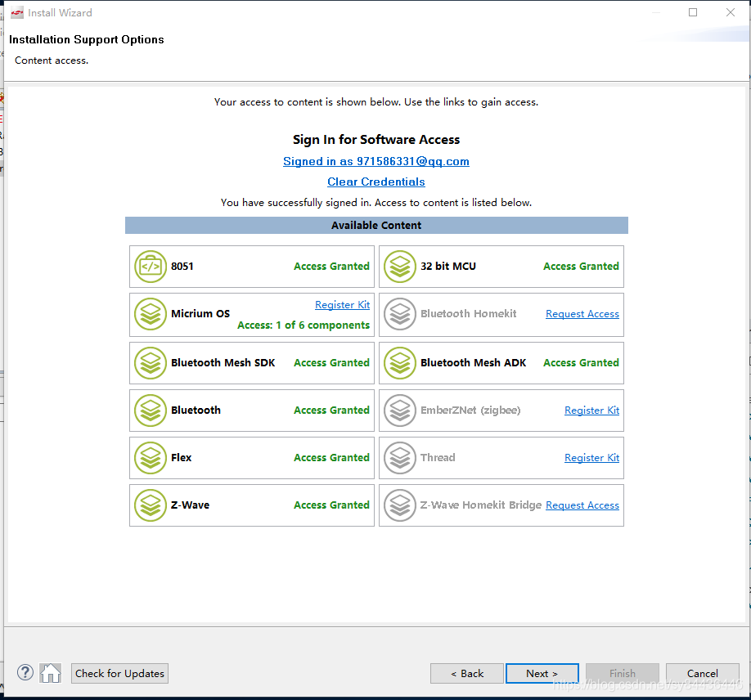Click Register Kit link for Micrium OS
Screen dimensions: 751x700
pos(343,304)
